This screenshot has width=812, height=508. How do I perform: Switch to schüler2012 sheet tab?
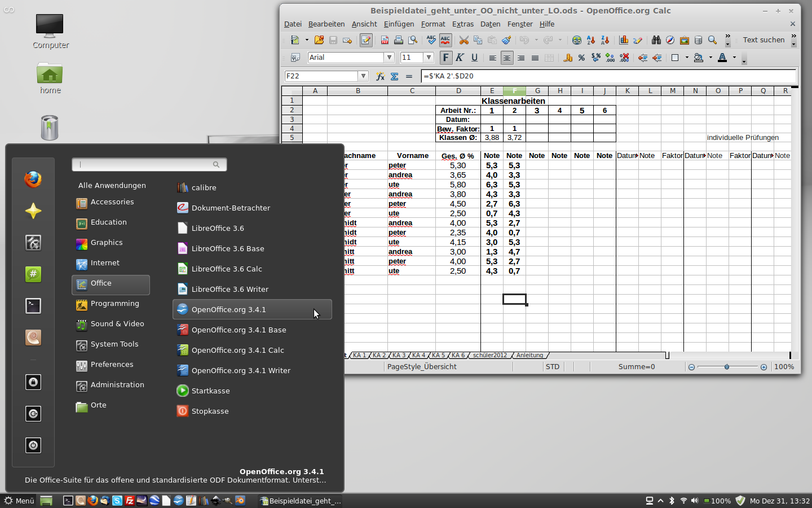[x=490, y=356]
